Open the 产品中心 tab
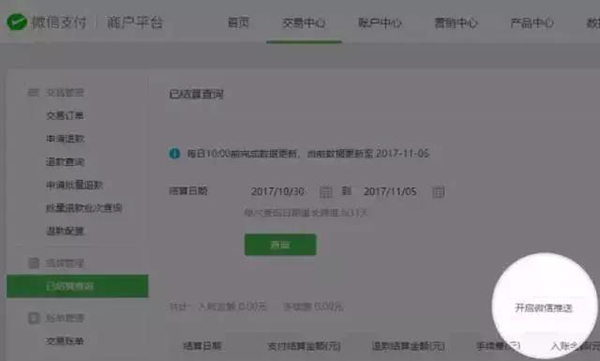Viewport: 600px width, 361px height. [532, 23]
